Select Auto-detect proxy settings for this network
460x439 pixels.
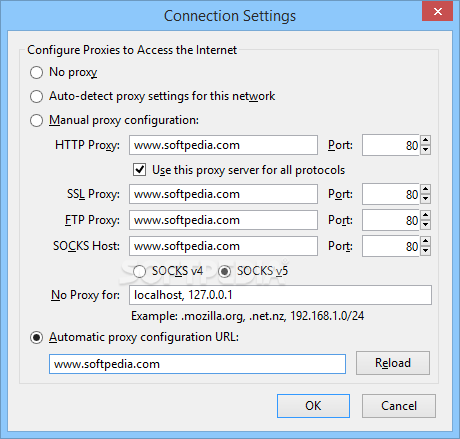coord(36,97)
